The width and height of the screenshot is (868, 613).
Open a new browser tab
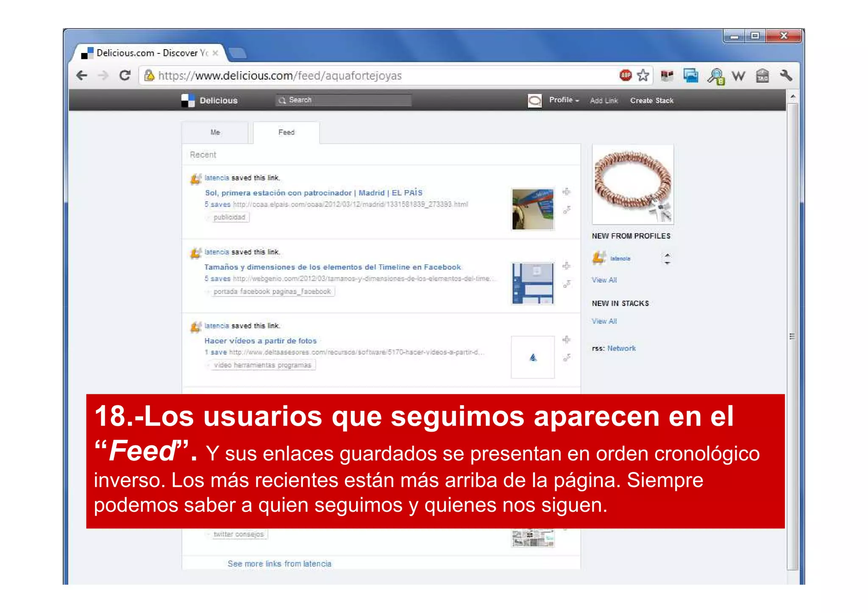point(237,53)
